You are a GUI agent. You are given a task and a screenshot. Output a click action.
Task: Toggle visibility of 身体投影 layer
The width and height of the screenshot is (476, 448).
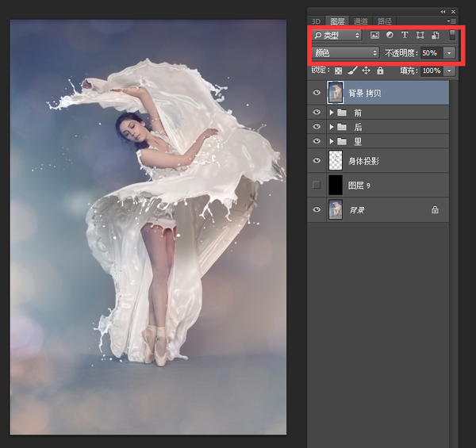coord(317,161)
